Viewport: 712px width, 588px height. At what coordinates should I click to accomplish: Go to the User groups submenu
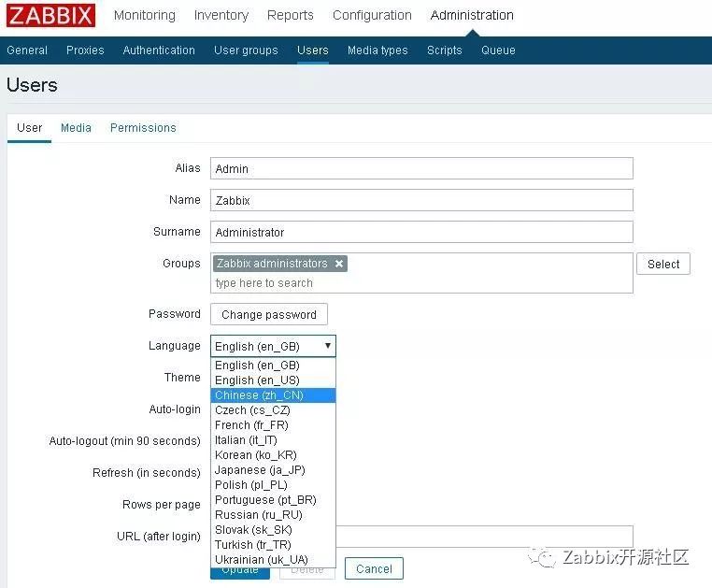(x=246, y=50)
